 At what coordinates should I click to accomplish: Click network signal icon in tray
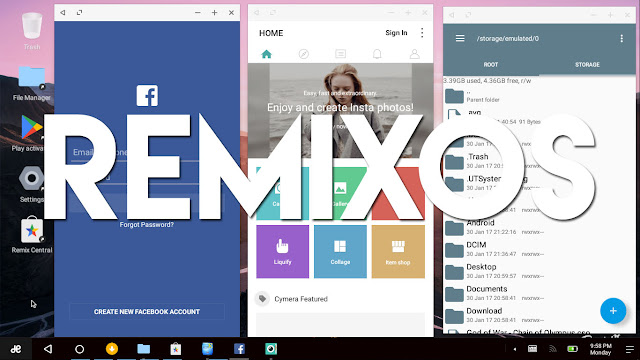553,349
